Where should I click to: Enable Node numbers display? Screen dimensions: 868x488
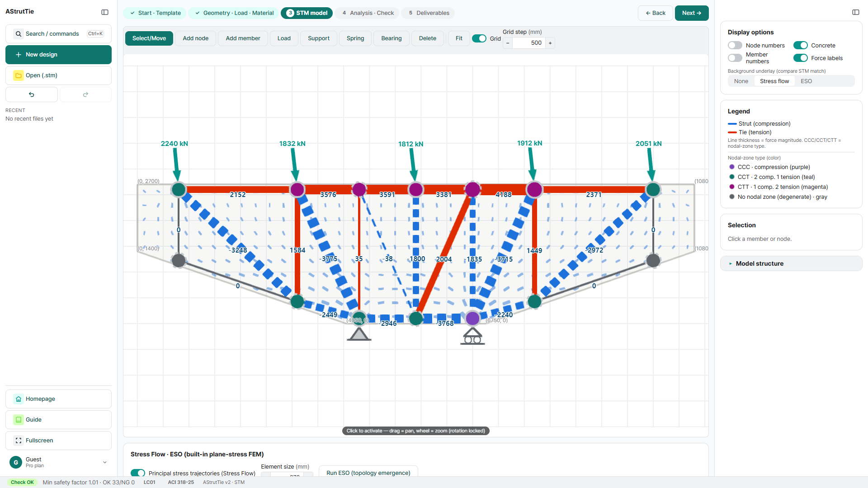735,45
